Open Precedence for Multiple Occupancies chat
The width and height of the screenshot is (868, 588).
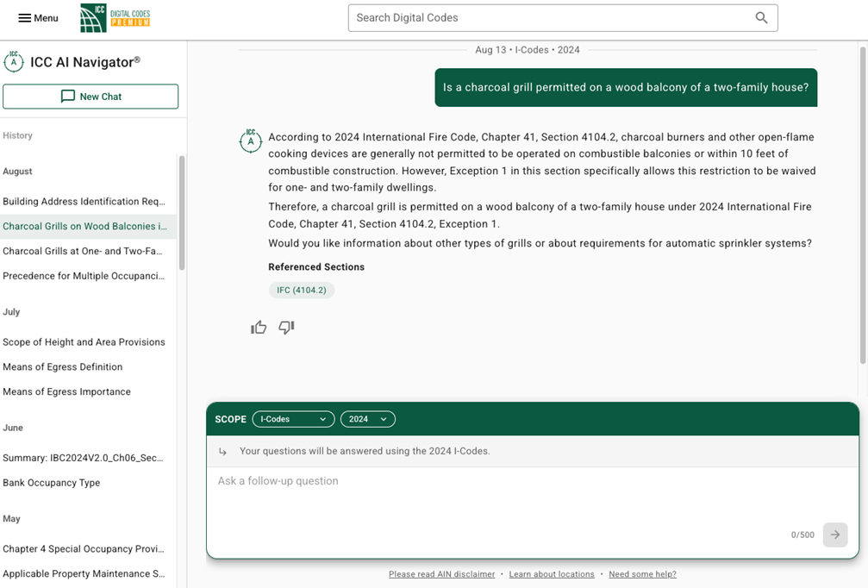[84, 276]
